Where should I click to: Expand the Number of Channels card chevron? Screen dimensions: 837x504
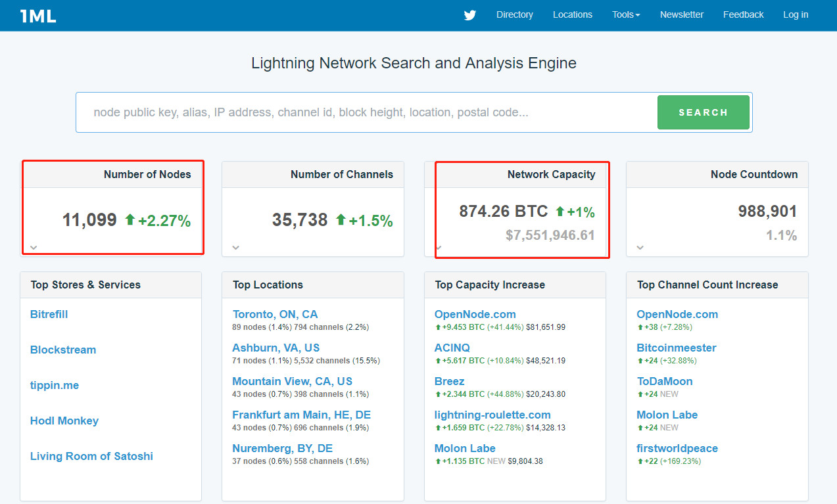pyautogui.click(x=235, y=248)
